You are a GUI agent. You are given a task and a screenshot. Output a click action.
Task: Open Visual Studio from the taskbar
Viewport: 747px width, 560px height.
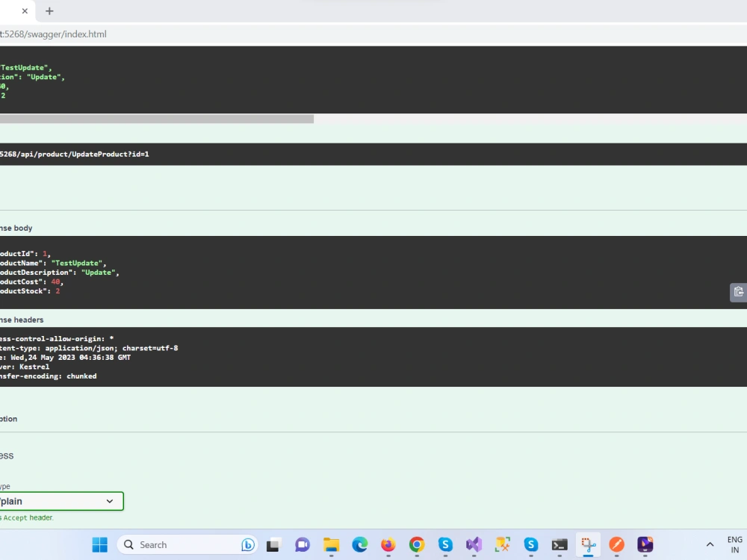point(474,544)
